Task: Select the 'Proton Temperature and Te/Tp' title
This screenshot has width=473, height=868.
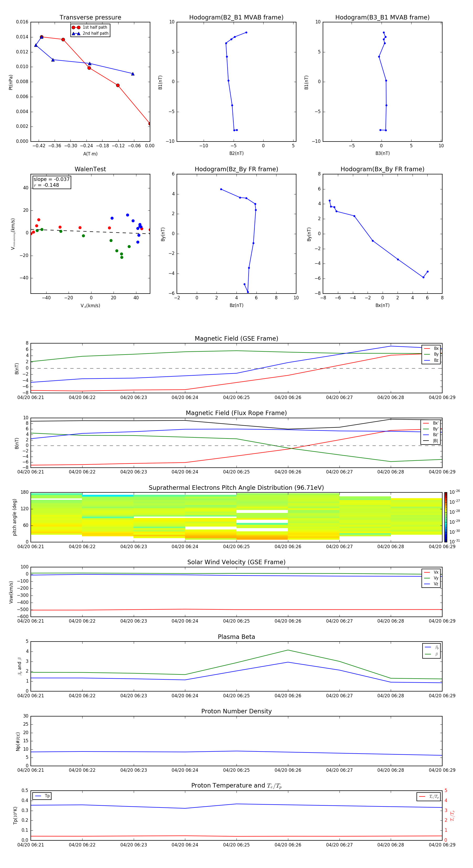Action: tap(236, 786)
